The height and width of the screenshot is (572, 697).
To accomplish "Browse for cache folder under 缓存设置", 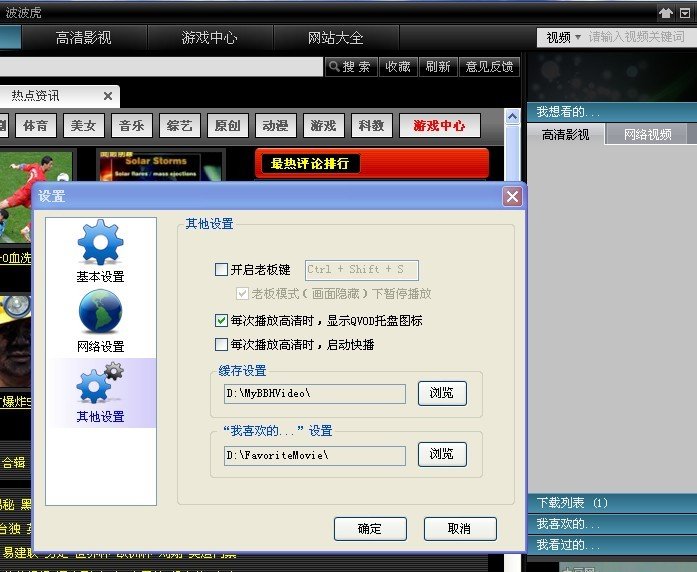I will coord(442,393).
